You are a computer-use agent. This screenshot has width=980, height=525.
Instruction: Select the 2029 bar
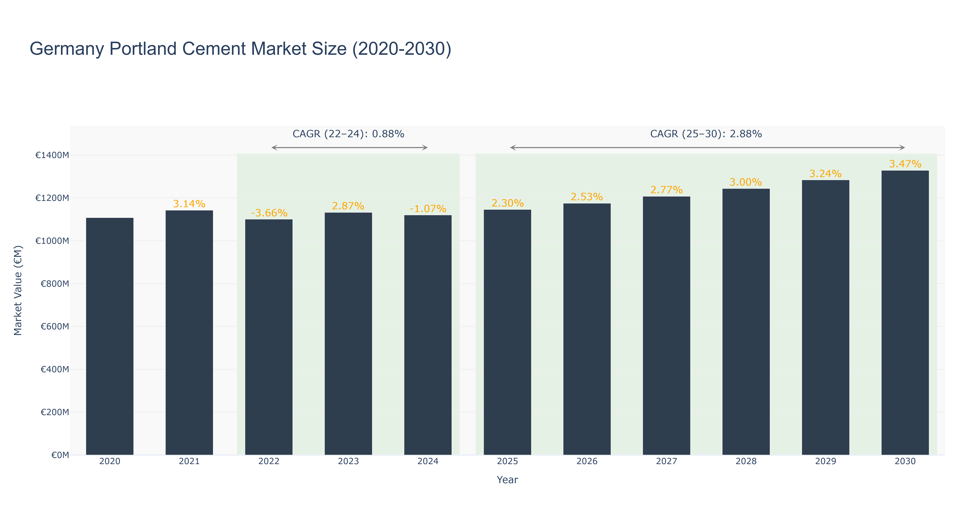point(825,318)
